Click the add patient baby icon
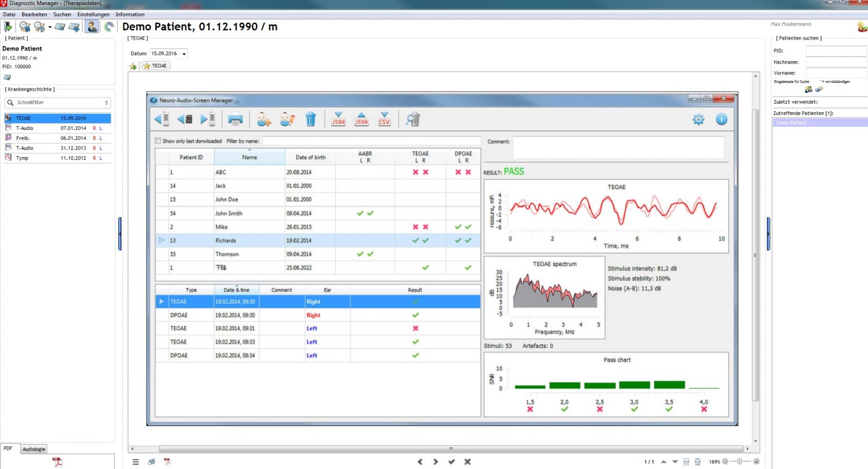Screen dimensions: 868x469 (264, 119)
